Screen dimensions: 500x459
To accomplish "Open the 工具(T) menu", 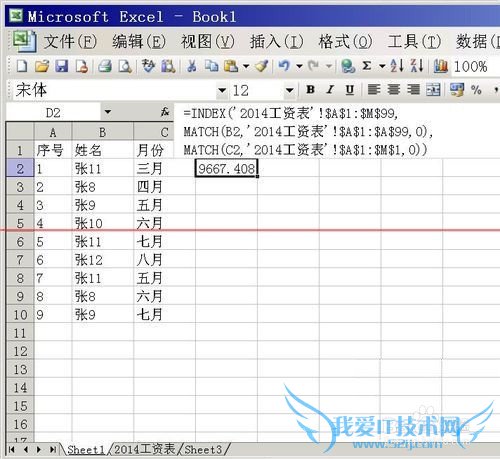I will (414, 42).
